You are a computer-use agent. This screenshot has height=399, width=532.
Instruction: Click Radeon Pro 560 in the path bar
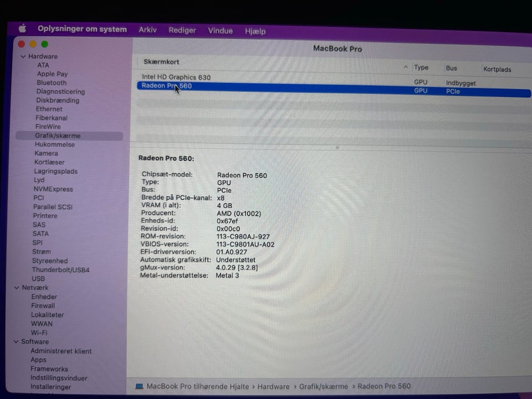click(384, 386)
